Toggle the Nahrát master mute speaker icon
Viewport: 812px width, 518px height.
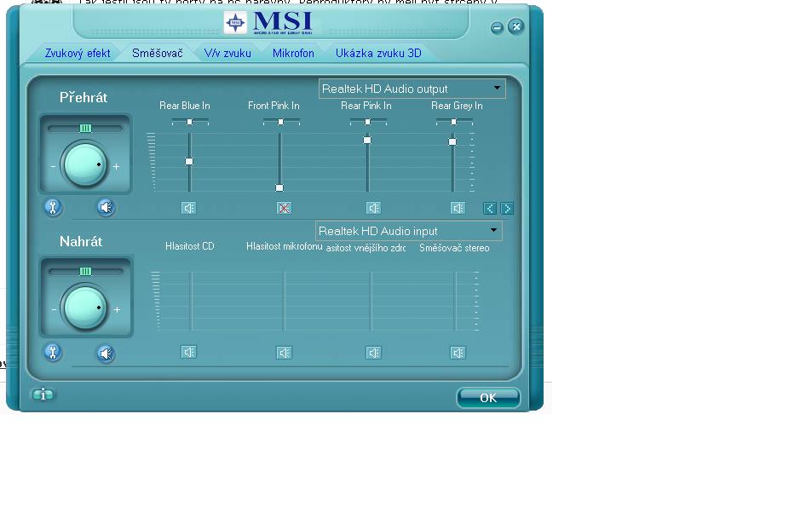[106, 354]
